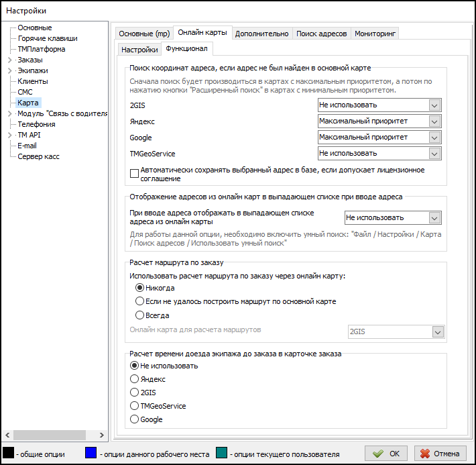Open the Яндекс priority dropdown

[434, 121]
